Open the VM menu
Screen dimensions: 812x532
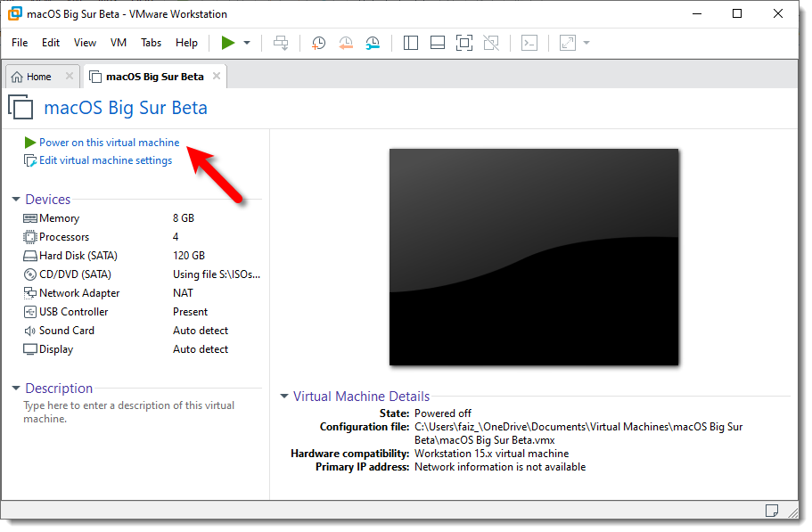tap(119, 43)
